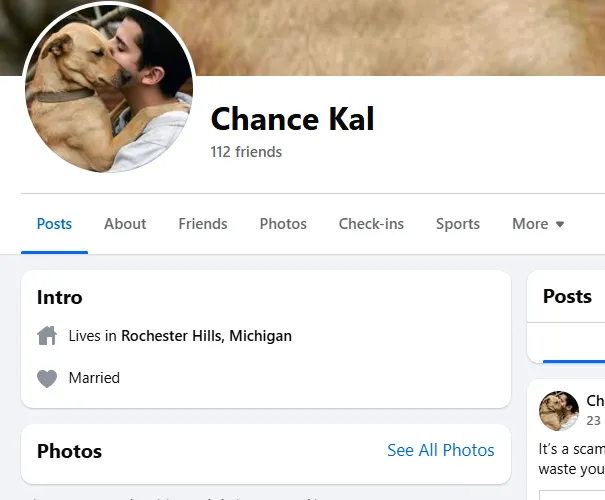Expand the More dropdown menu

click(x=538, y=224)
